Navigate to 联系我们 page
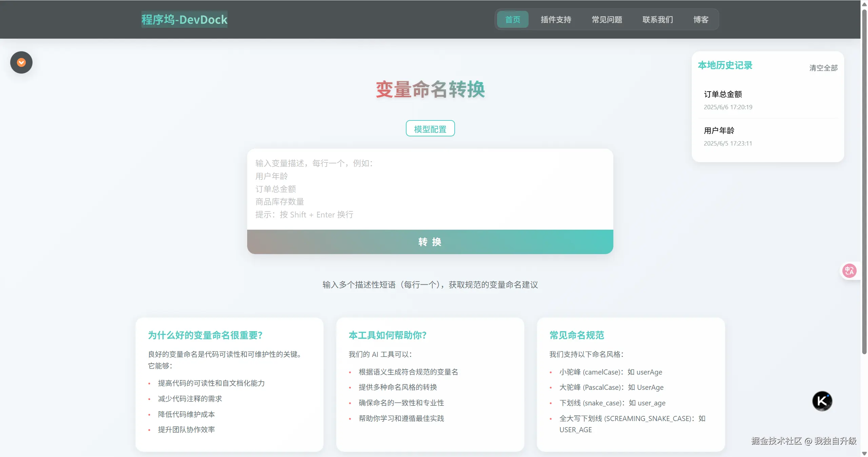 coord(657,19)
